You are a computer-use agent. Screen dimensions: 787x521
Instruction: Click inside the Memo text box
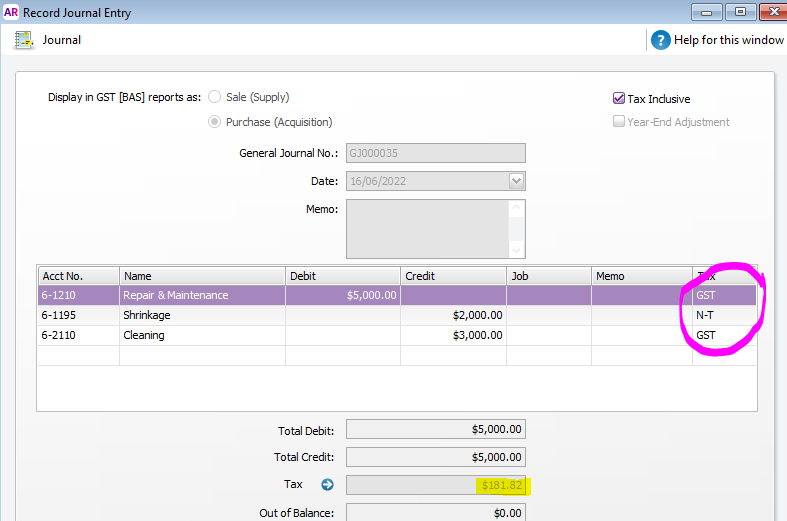(x=427, y=229)
